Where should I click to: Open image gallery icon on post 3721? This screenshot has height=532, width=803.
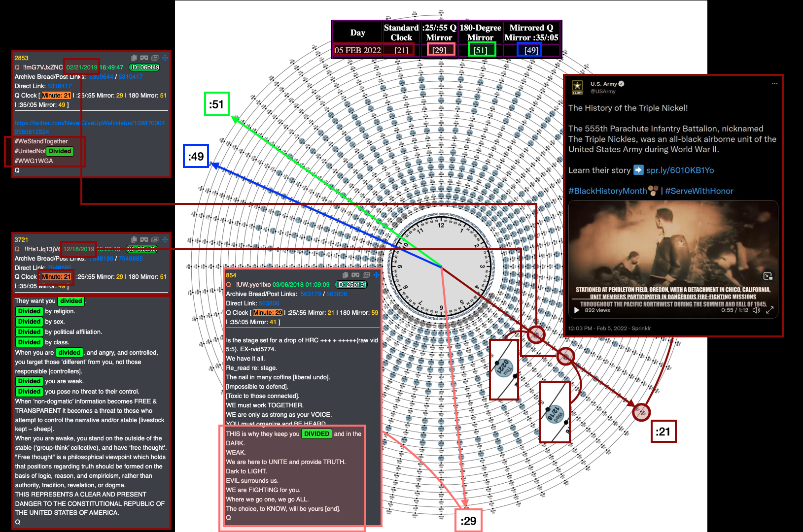pos(155,239)
